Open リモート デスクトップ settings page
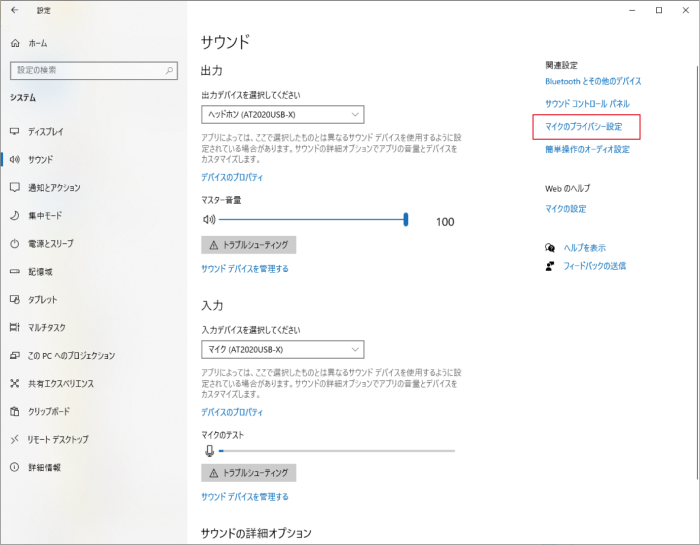700x545 pixels. coord(58,440)
